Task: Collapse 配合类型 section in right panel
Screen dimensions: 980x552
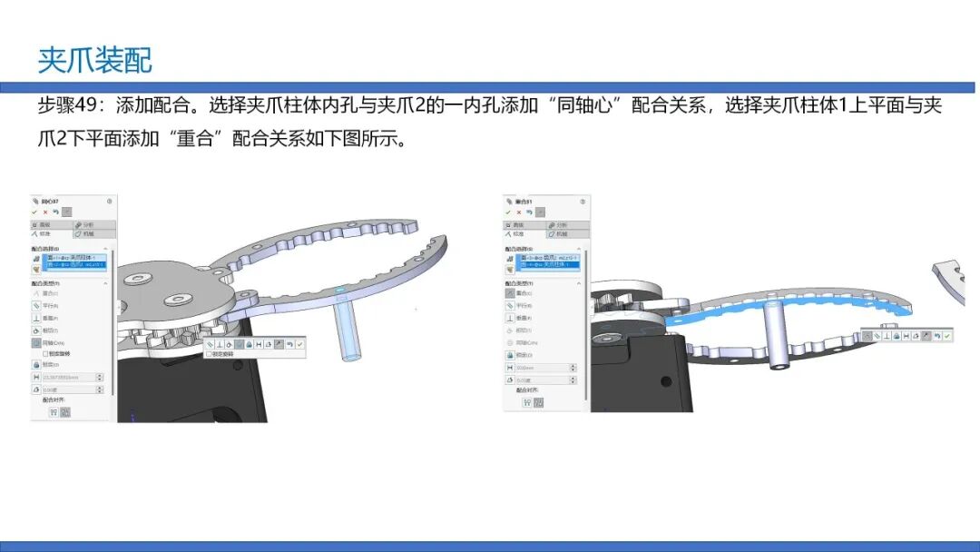Action: point(579,283)
